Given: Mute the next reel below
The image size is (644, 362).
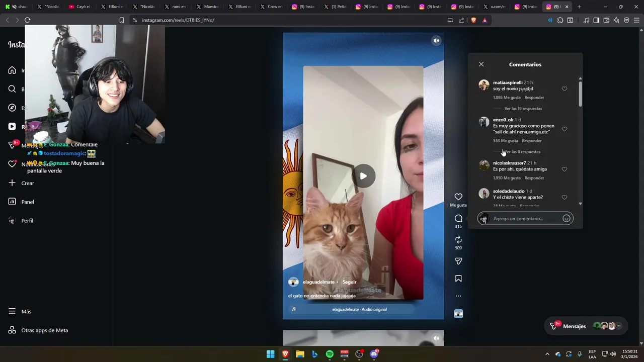Looking at the screenshot, I should [436, 338].
